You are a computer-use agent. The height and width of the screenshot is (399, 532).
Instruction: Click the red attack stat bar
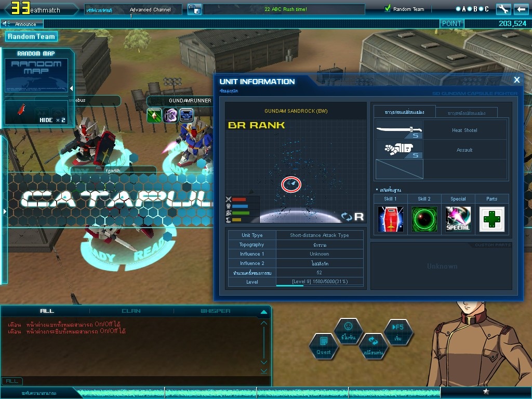click(239, 199)
